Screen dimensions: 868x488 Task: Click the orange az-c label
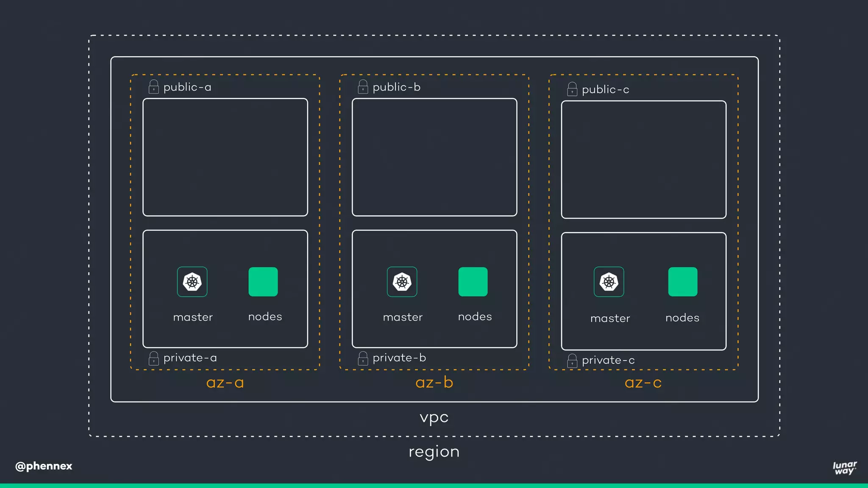pos(643,383)
